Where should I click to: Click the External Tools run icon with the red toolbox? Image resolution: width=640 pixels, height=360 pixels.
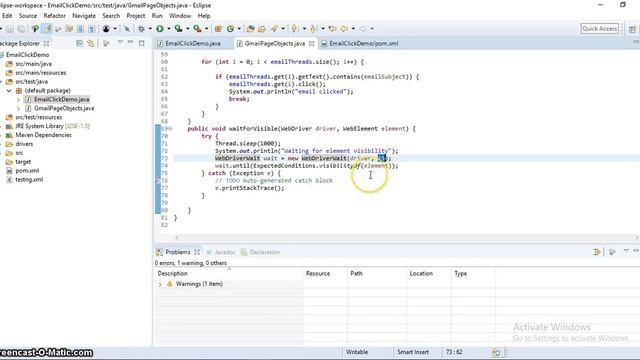coord(197,29)
